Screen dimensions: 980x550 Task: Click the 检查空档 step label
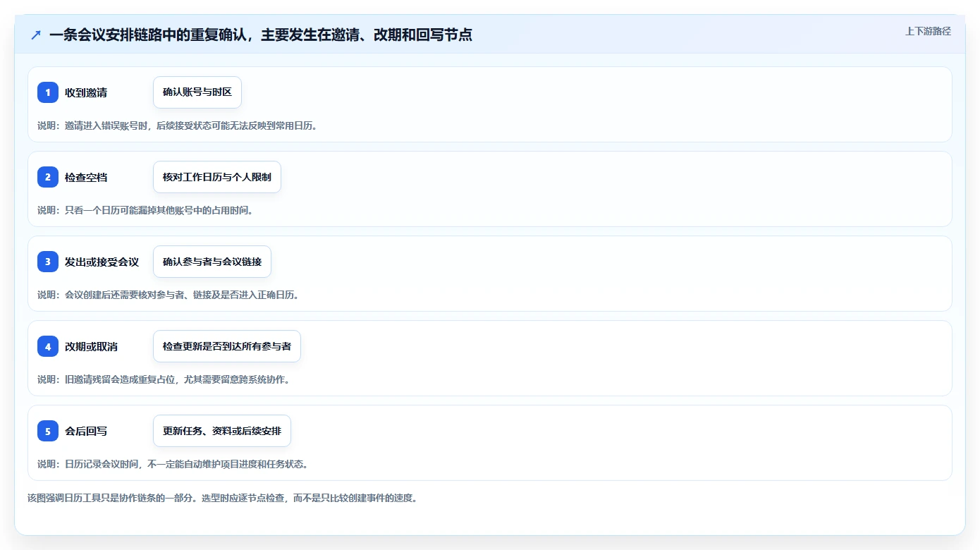[86, 177]
